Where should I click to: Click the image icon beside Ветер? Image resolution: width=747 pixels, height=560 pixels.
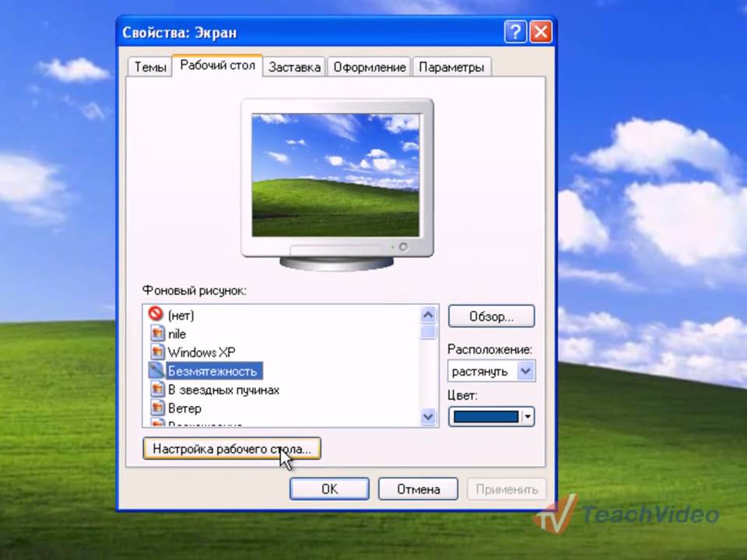point(157,408)
